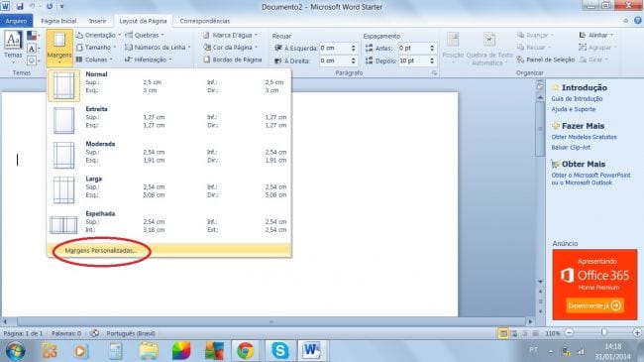The image size is (644, 362).
Task: Select the Espelhada margin preset
Action: coord(169,225)
